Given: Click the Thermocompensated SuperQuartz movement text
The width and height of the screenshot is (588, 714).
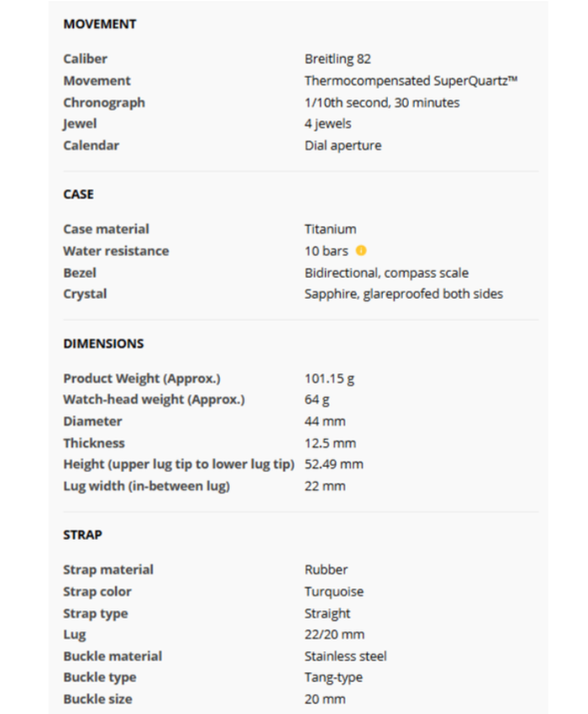Looking at the screenshot, I should (411, 81).
